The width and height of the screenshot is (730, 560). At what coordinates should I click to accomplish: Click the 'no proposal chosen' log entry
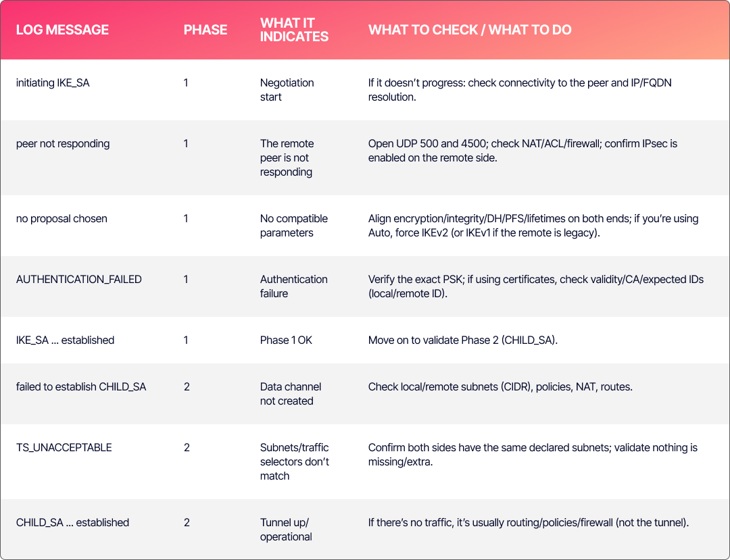(x=62, y=219)
